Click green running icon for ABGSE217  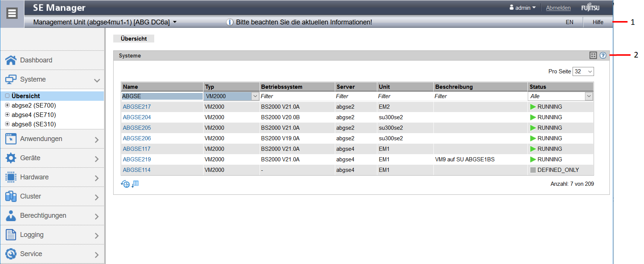[x=533, y=107]
